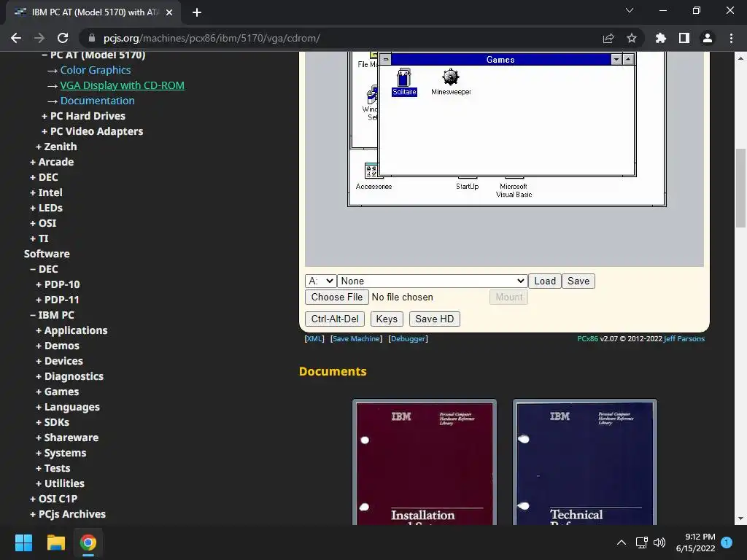The height and width of the screenshot is (560, 747).
Task: Show hidden system tray icons
Action: (x=622, y=542)
